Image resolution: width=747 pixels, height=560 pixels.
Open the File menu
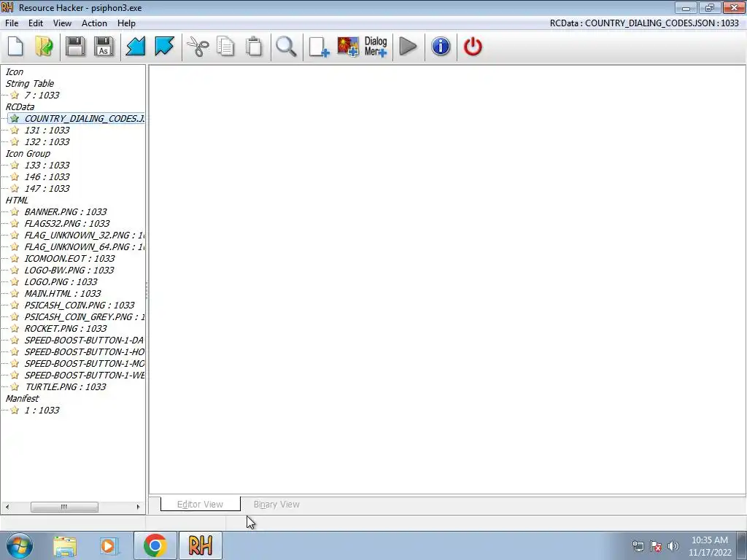pos(12,23)
